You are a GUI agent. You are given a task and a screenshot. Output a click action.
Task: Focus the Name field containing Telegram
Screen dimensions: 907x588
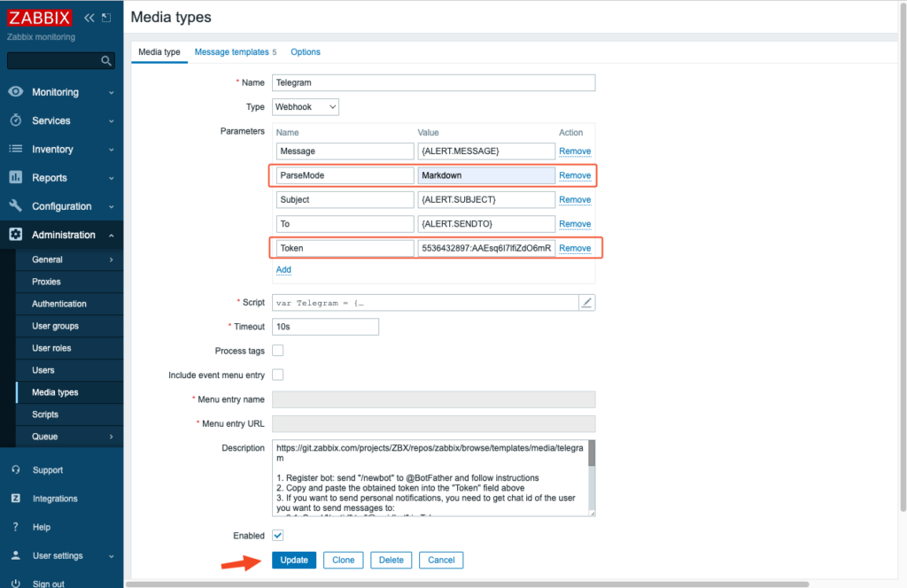click(433, 82)
